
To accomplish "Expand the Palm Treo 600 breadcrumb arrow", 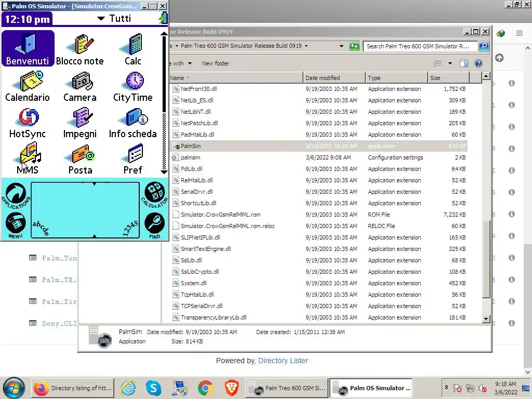I will [x=307, y=46].
